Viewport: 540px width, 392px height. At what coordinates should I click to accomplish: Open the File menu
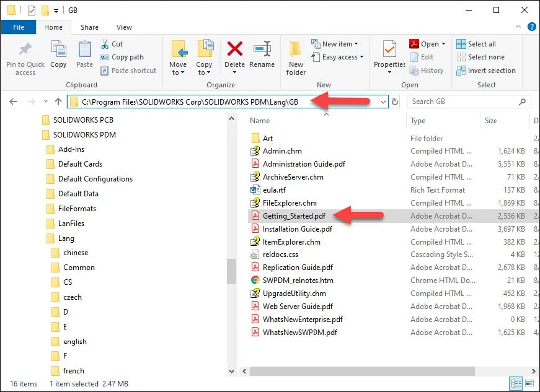19,27
